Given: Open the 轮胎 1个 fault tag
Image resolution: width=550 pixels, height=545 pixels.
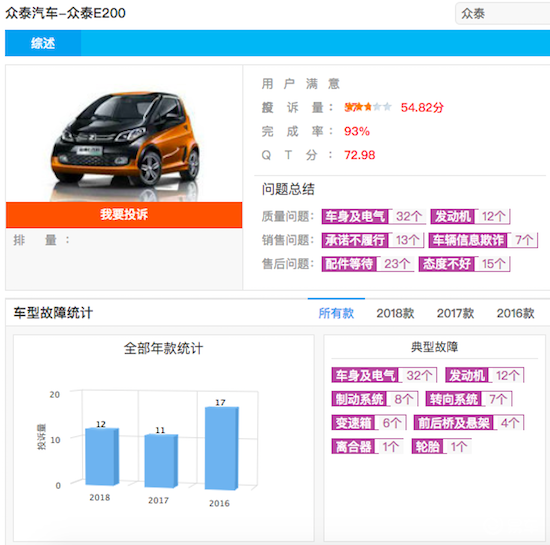Looking at the screenshot, I should (x=441, y=446).
